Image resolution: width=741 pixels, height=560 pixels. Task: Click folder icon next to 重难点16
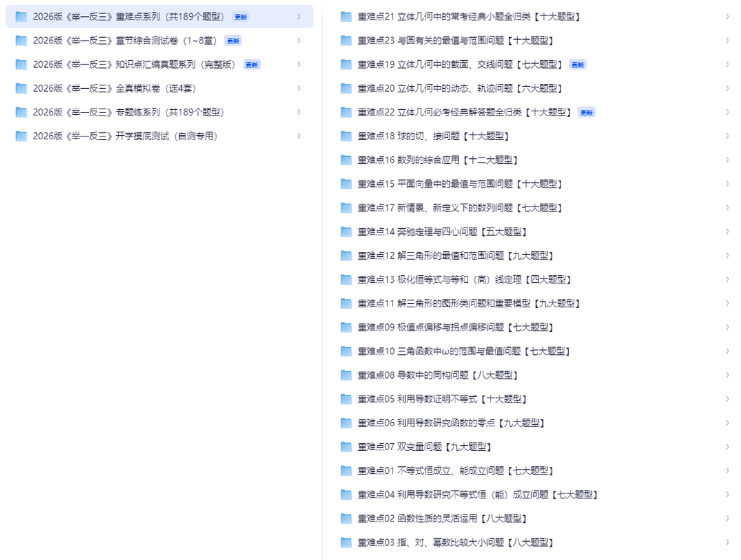click(x=346, y=160)
